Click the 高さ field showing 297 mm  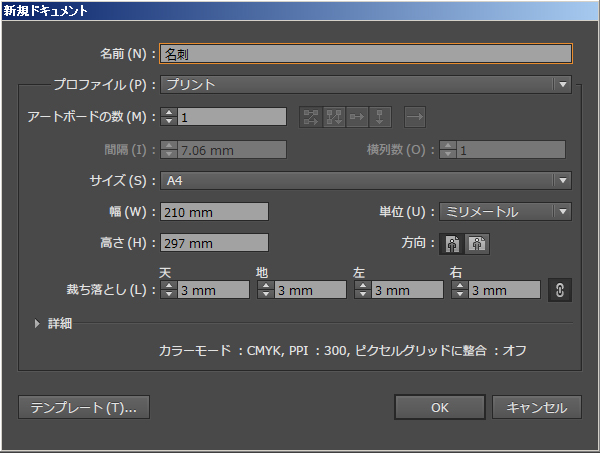213,242
